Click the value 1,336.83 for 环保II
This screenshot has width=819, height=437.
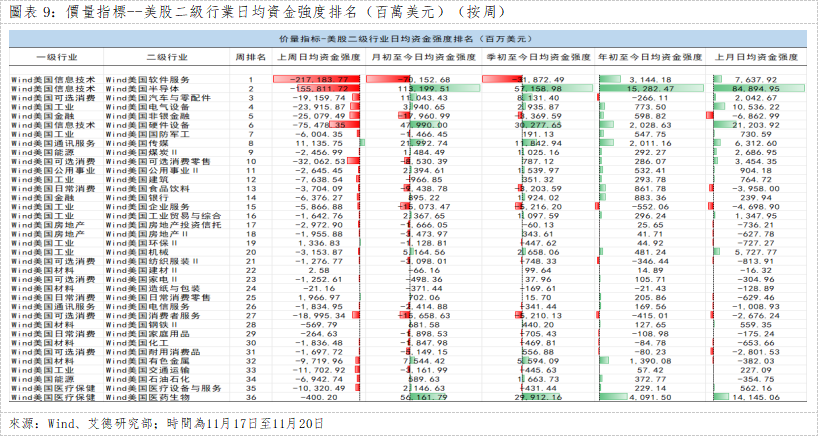click(319, 243)
